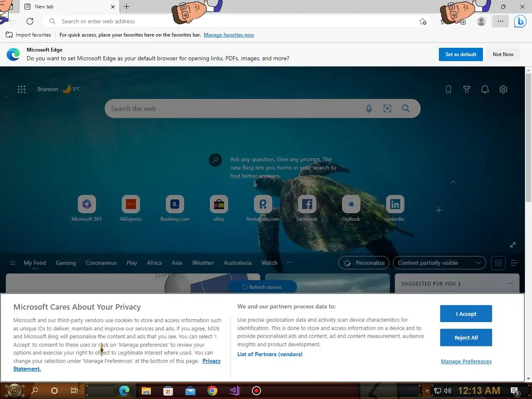Open the app launcher grid icon
532x399 pixels.
[22, 89]
